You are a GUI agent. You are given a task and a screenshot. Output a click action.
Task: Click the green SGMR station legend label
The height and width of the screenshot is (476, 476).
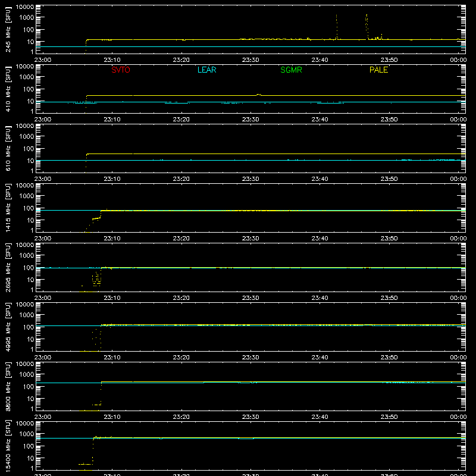(291, 70)
